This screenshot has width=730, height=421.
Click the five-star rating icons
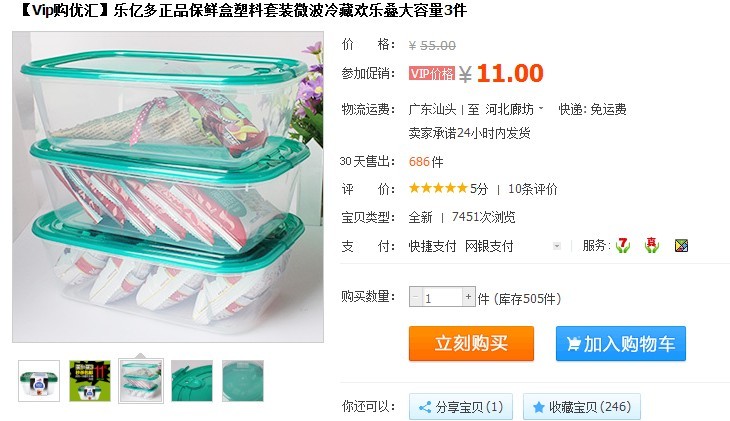pyautogui.click(x=438, y=188)
